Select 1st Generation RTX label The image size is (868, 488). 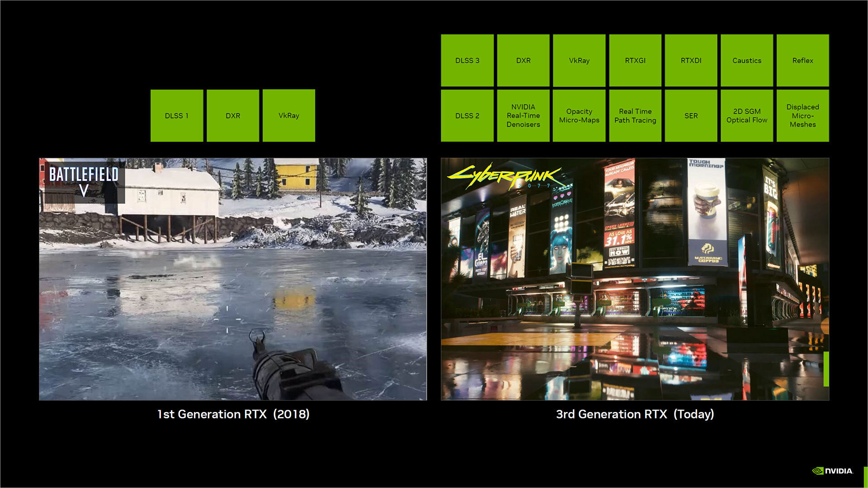(x=232, y=413)
